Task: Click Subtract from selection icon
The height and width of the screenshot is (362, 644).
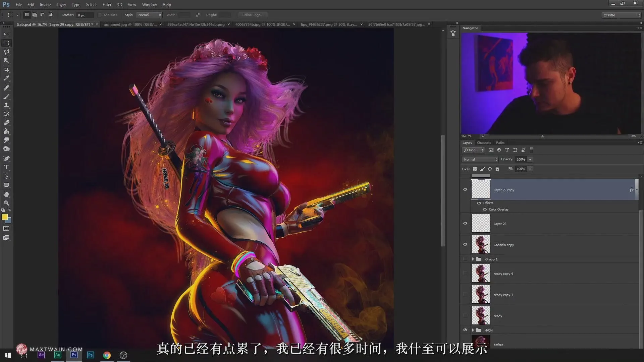Action: 43,15
